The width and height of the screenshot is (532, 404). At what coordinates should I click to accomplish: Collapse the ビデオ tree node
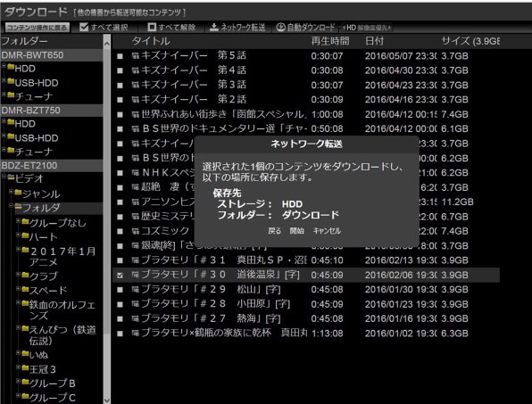(4, 177)
